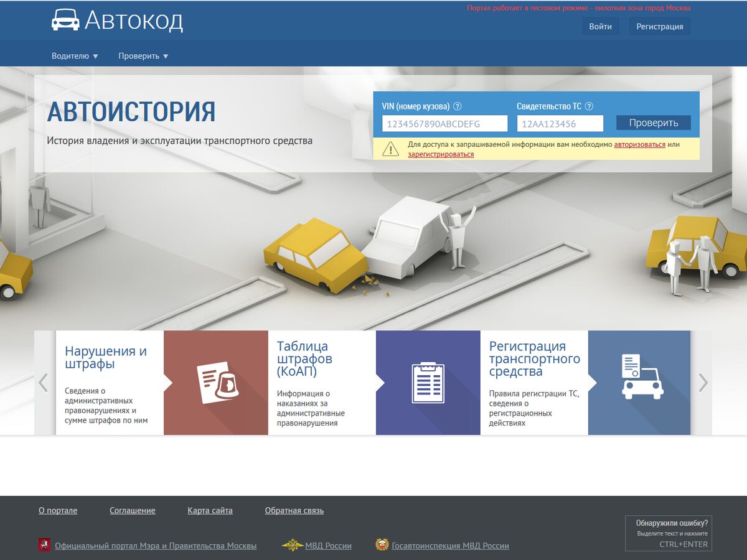Follow the авторизоваться link in warning
747x560 pixels.
639,144
